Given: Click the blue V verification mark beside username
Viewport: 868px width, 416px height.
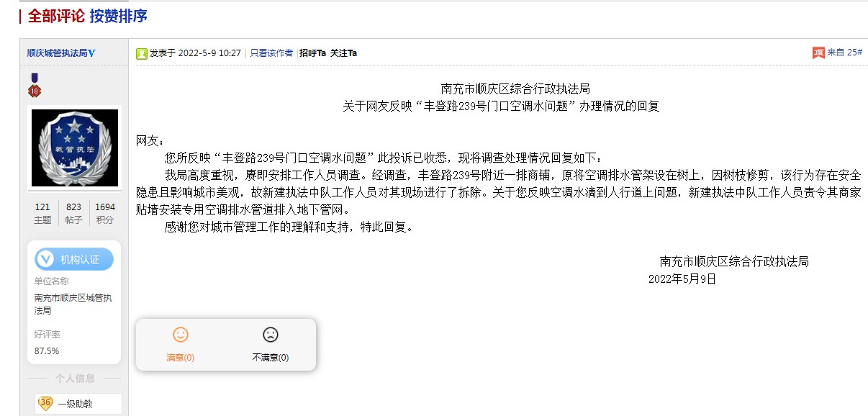Looking at the screenshot, I should click(92, 53).
